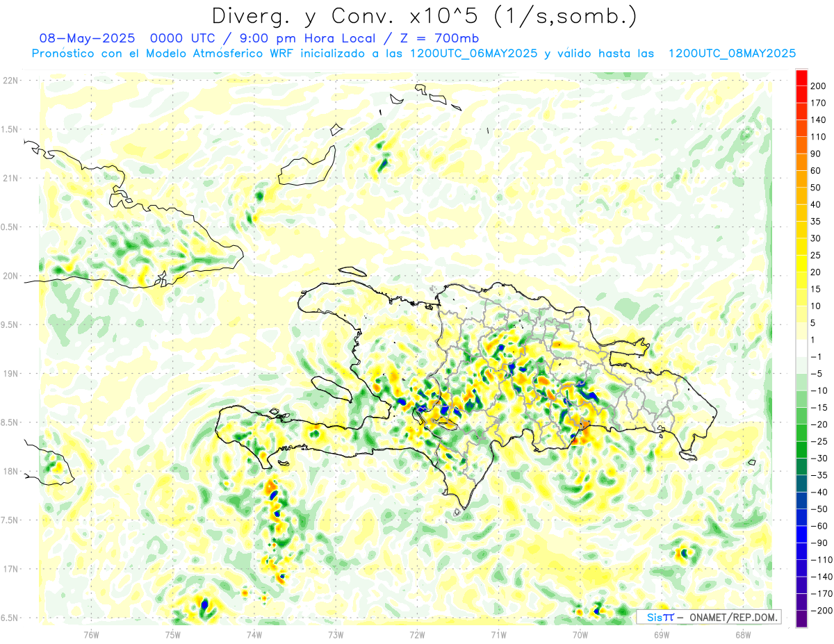The height and width of the screenshot is (644, 834).
Task: Click the '19N' latitude label
Action: pos(10,374)
